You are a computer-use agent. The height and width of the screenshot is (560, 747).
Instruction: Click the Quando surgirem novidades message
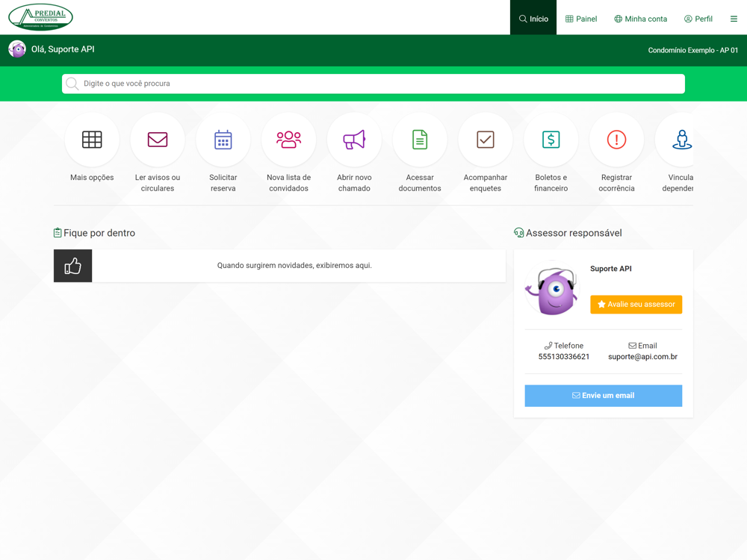294,265
